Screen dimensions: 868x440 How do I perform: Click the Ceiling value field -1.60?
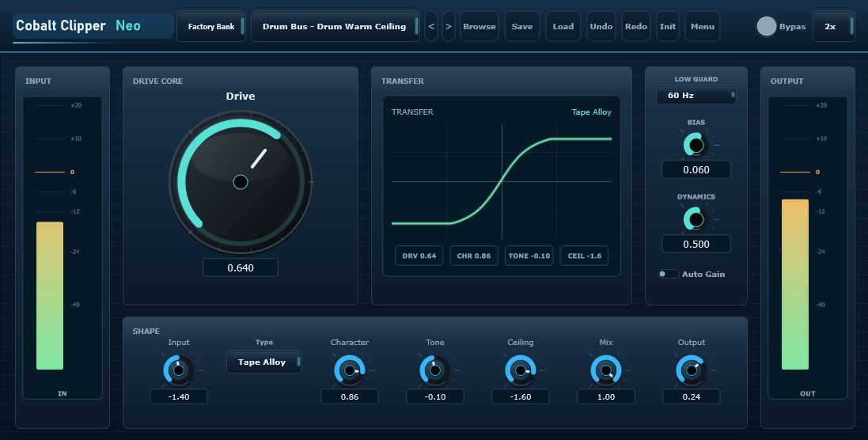pos(521,396)
